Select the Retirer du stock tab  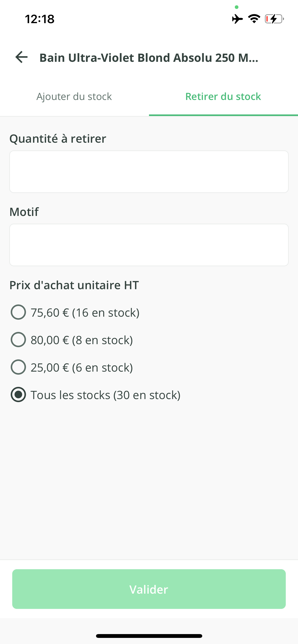223,97
